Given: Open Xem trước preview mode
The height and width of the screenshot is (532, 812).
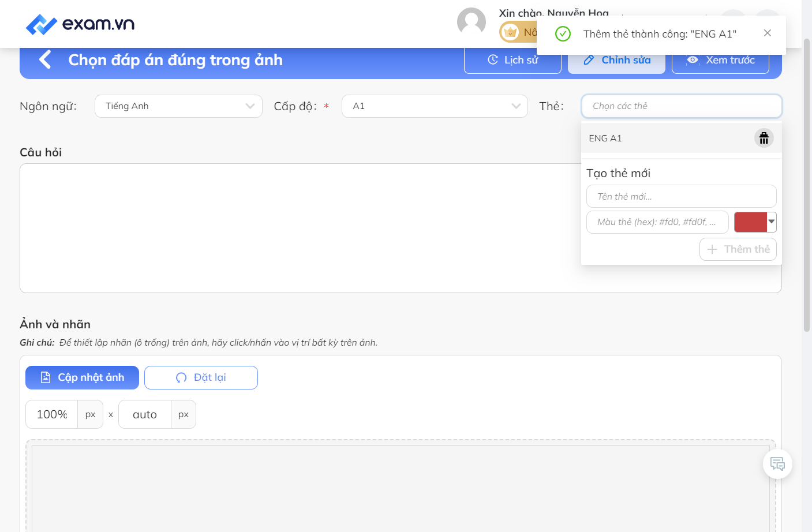Looking at the screenshot, I should tap(720, 60).
